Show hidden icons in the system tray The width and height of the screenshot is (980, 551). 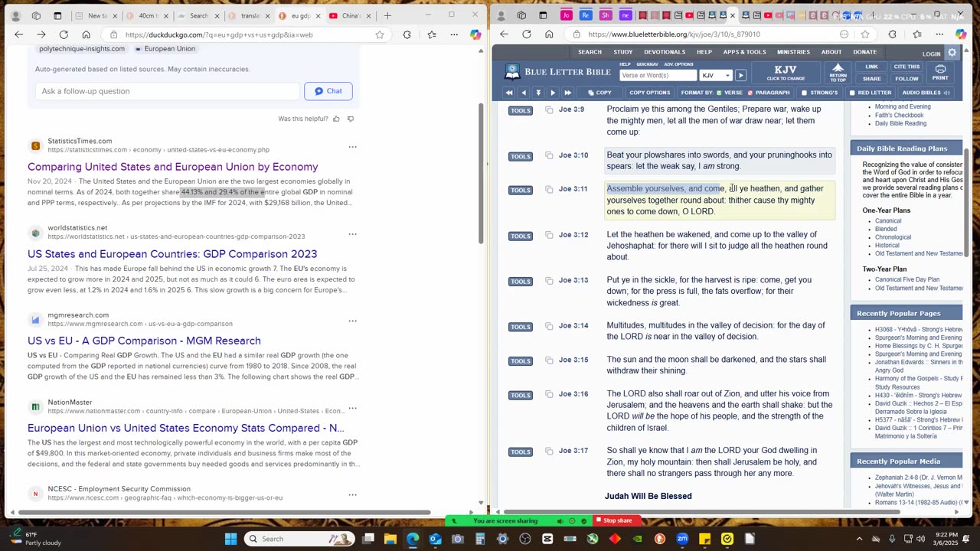click(x=859, y=539)
